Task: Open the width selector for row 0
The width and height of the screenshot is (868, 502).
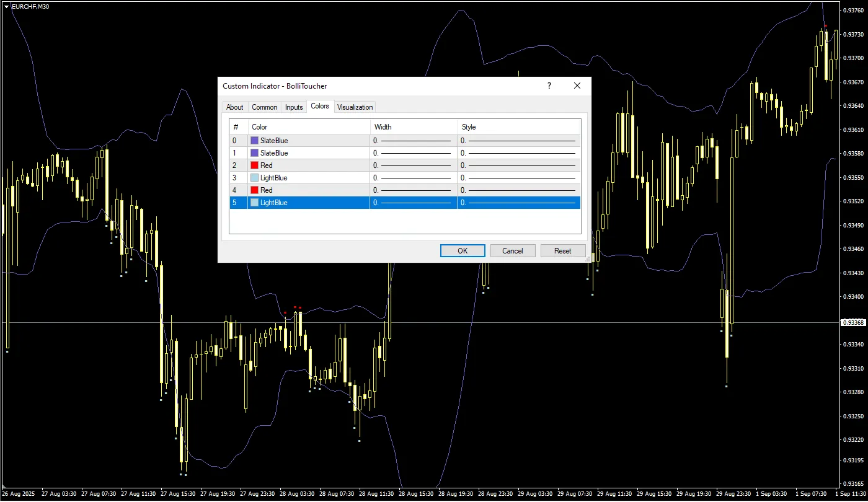Action: click(x=414, y=141)
